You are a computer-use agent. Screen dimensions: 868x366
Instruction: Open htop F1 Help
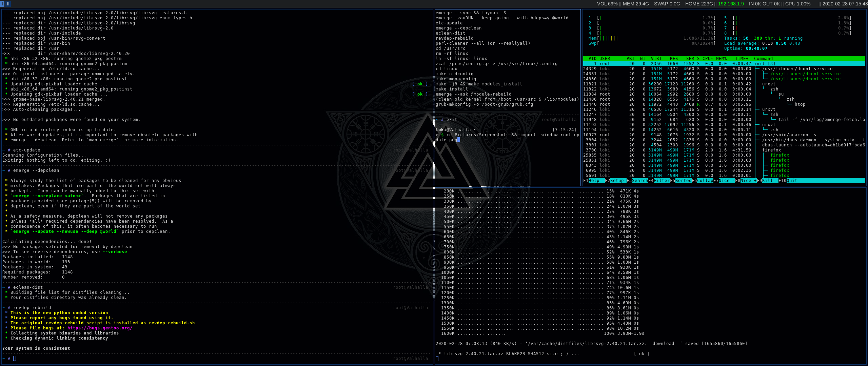click(594, 181)
